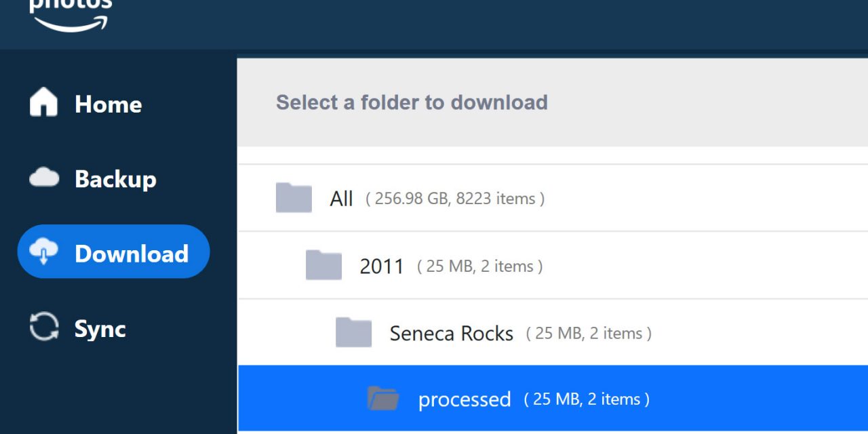Click the Backup cloud icon
868x434 pixels.
click(x=44, y=178)
